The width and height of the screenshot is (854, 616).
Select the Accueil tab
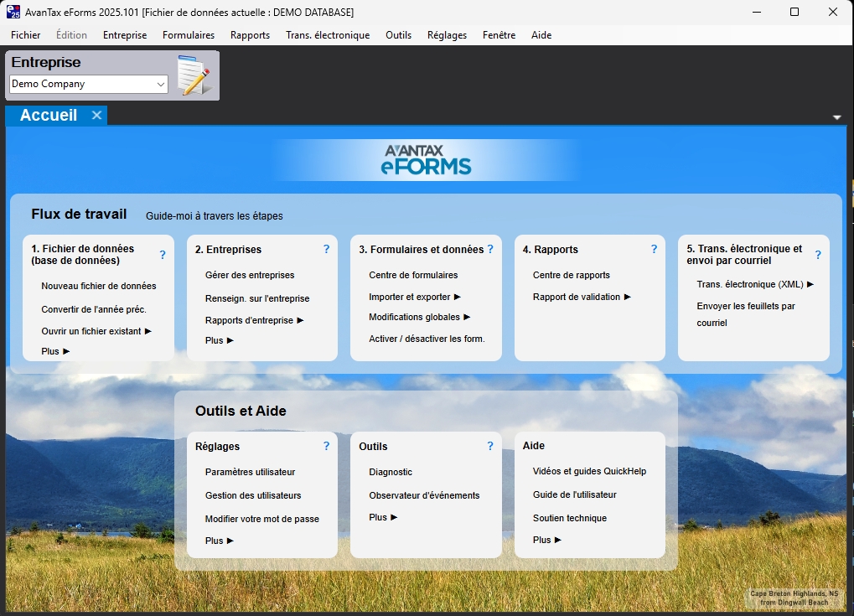tap(49, 115)
